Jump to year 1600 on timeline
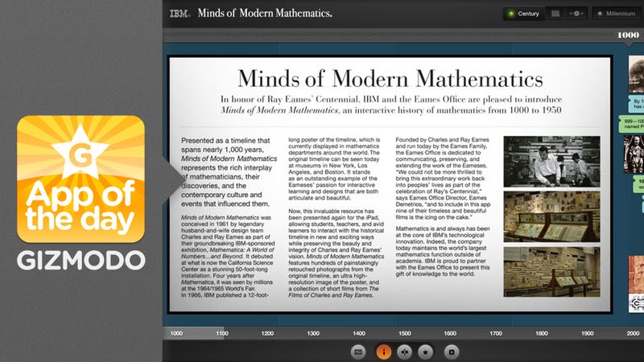This screenshot has height=362, width=644. (x=450, y=333)
